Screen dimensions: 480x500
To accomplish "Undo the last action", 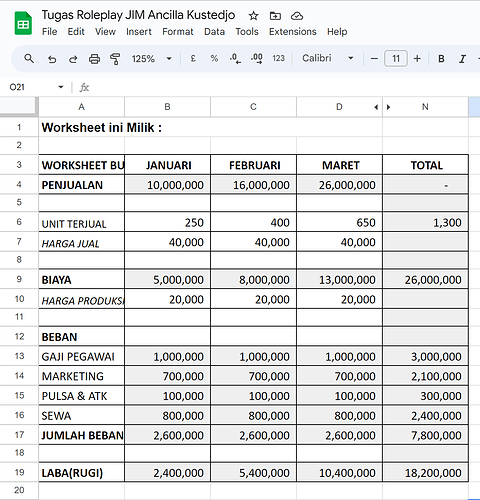I will pos(52,59).
